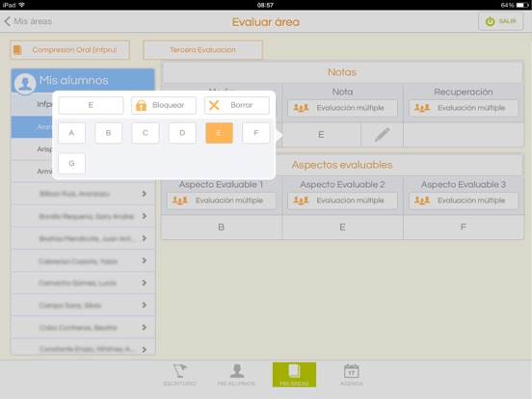Click the people icon in Nota Evaluación múltiple
This screenshot has height=399, width=532.
(301, 108)
